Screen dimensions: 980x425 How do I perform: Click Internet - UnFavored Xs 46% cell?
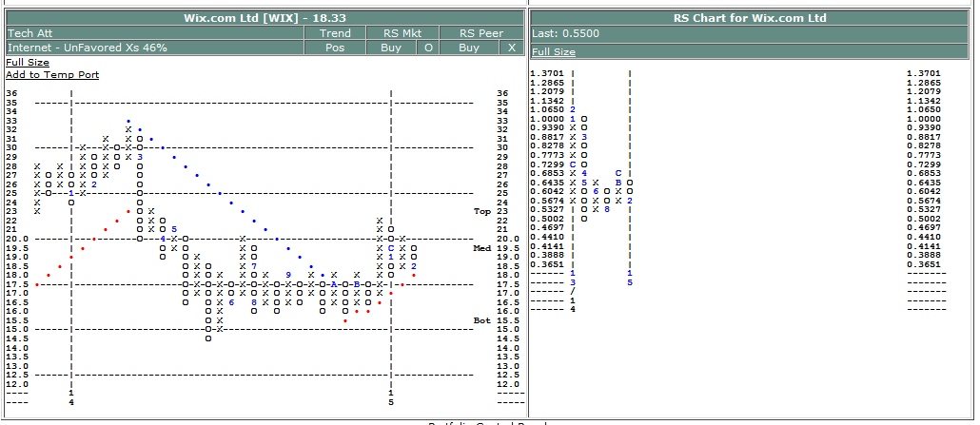click(x=155, y=48)
